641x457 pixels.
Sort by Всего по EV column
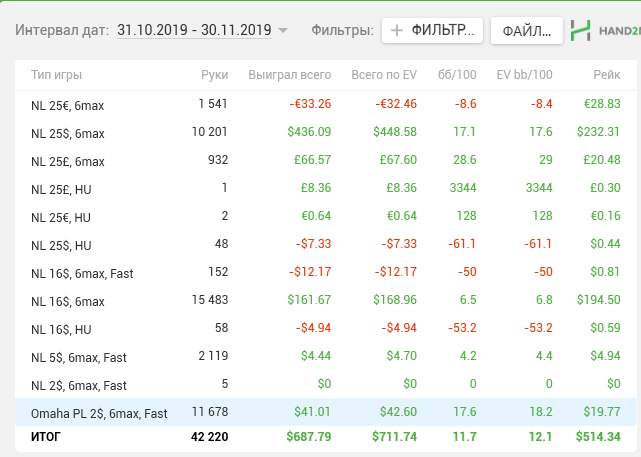pyautogui.click(x=383, y=75)
